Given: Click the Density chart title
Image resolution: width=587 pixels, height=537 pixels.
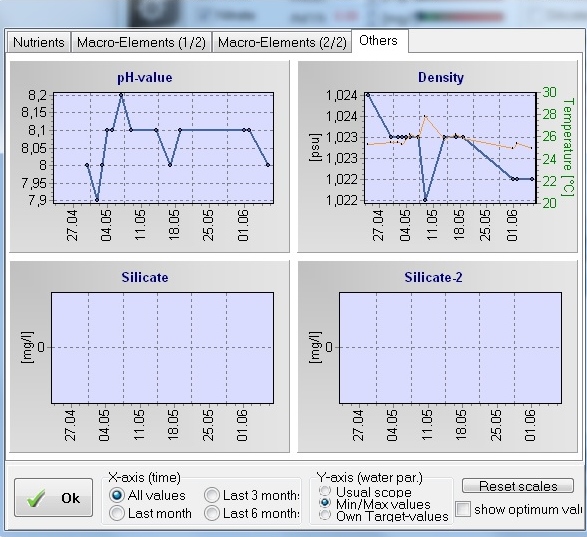Looking at the screenshot, I should tap(441, 78).
